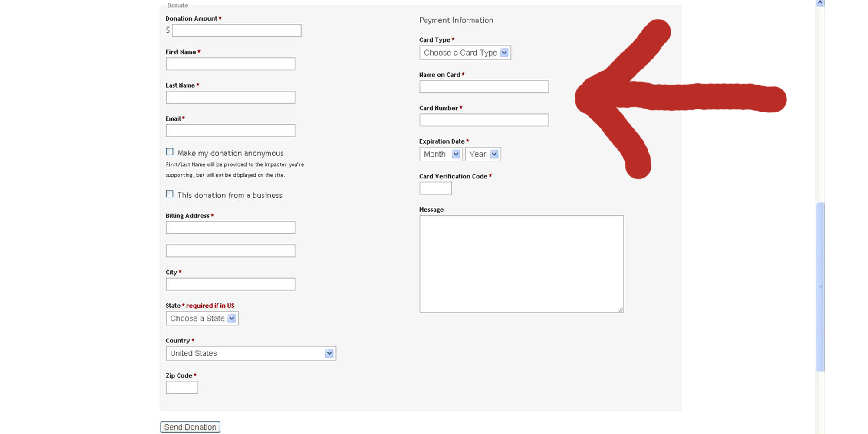This screenshot has height=434, width=868.
Task: Select the Email input box
Action: point(230,131)
